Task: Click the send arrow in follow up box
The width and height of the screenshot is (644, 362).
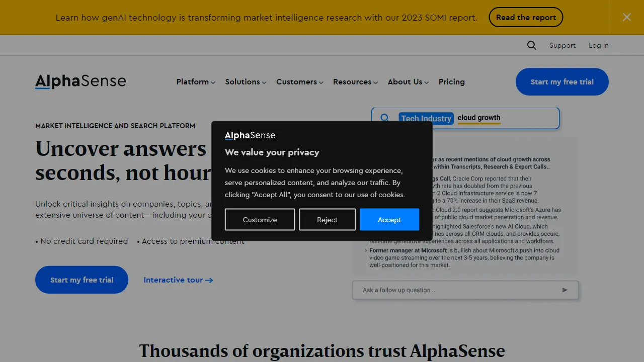Action: (x=565, y=290)
